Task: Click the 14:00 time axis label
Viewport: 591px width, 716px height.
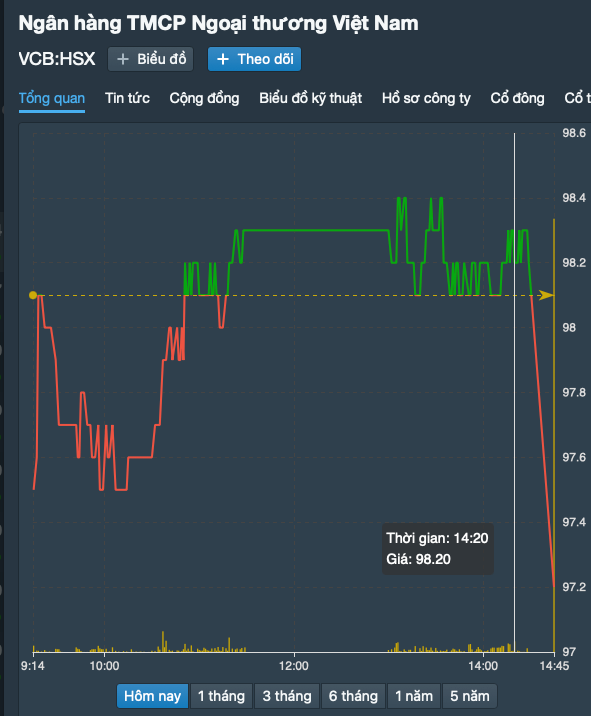Action: [x=483, y=666]
